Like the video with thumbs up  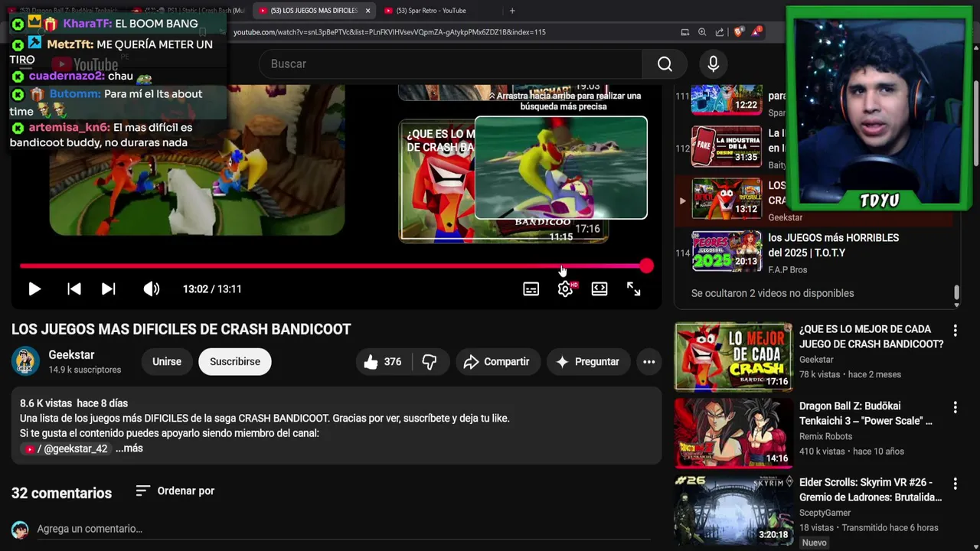pyautogui.click(x=384, y=362)
